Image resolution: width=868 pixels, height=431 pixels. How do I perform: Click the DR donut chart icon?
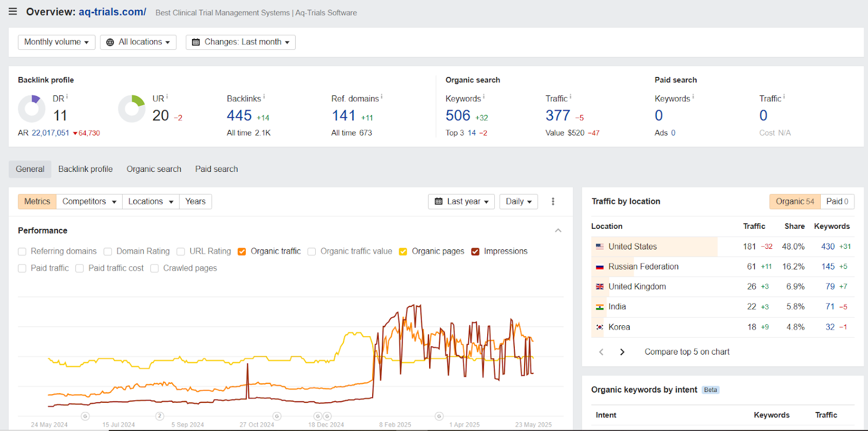[32, 108]
